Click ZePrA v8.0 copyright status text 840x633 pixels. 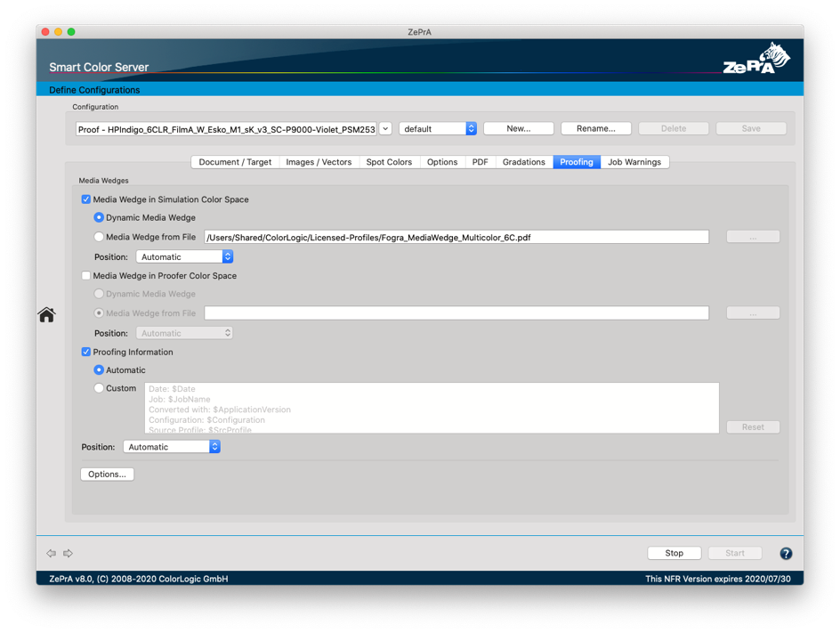(x=139, y=579)
